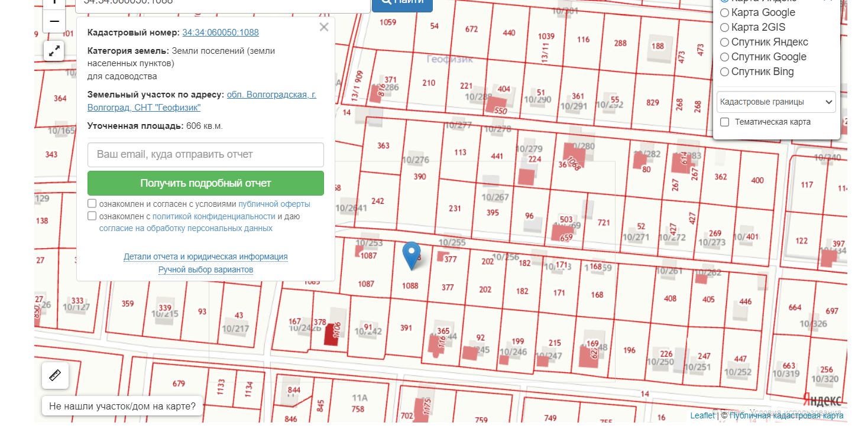Click parcel labeled 664 on map

point(795,307)
